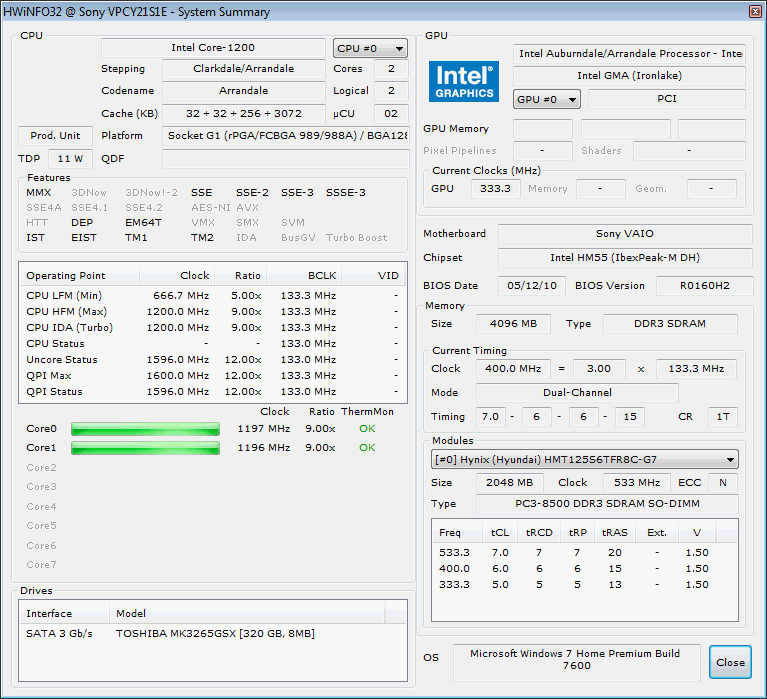Screen dimensions: 767x699
Task: Expand the Hynix memory module dropdown
Action: point(585,460)
